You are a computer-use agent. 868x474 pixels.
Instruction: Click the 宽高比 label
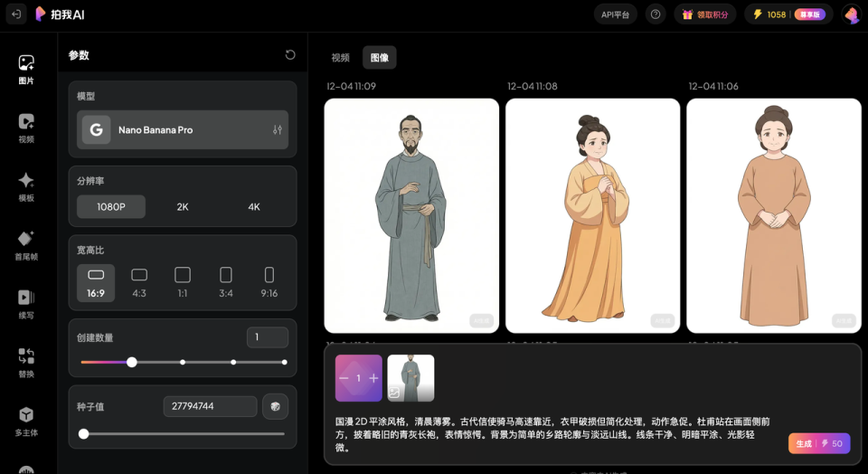(x=90, y=251)
